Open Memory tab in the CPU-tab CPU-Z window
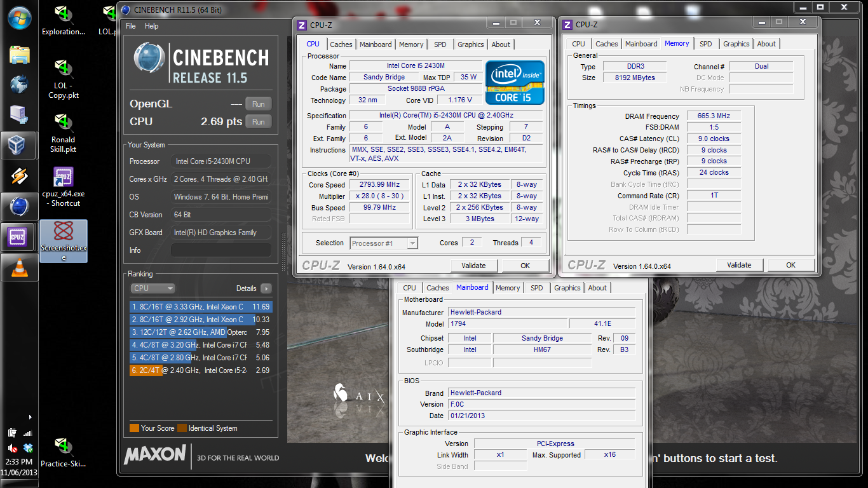The image size is (868, 488). point(411,44)
